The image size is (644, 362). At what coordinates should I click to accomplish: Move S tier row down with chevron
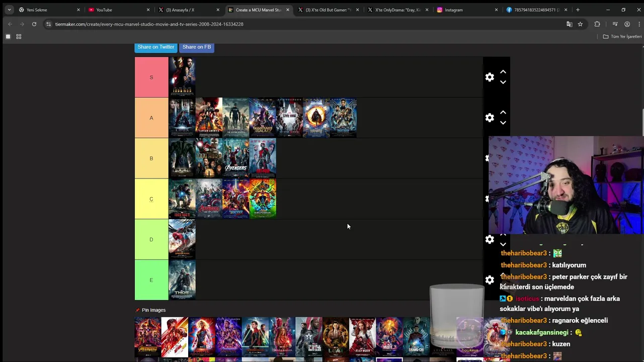(x=503, y=82)
